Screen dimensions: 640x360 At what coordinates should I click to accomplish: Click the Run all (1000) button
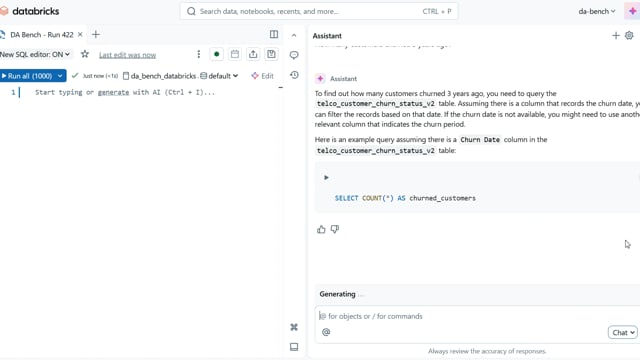(28, 76)
